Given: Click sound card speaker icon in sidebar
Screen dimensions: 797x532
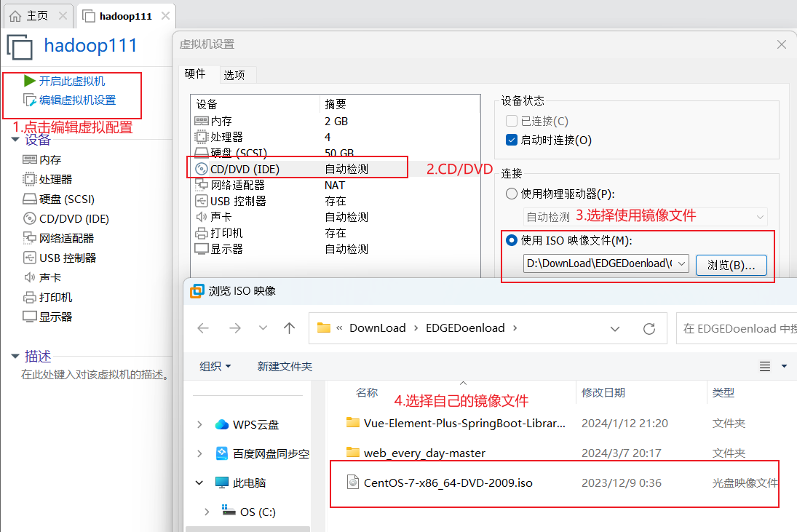Looking at the screenshot, I should pyautogui.click(x=30, y=277).
